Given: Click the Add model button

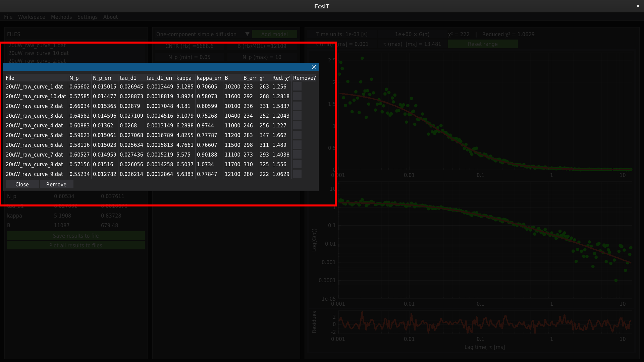Looking at the screenshot, I should point(274,35).
